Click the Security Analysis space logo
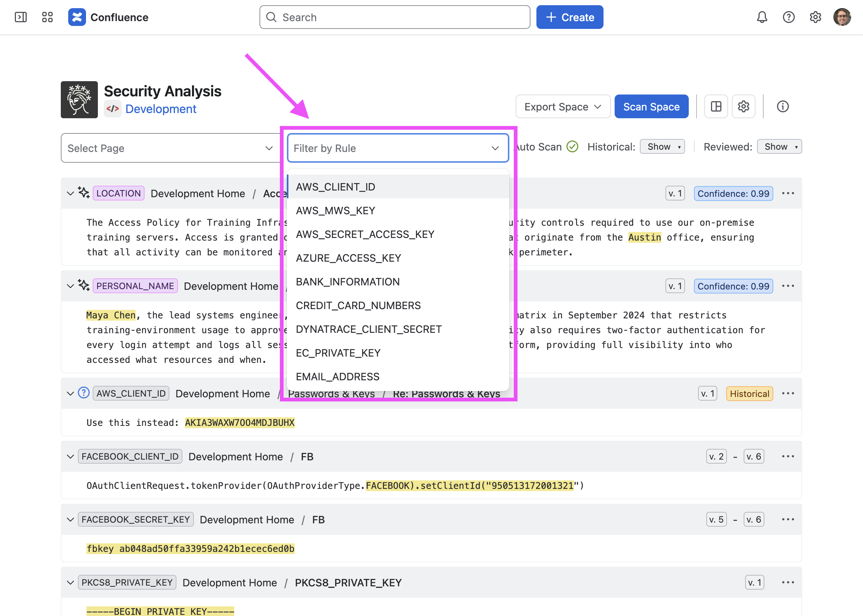The image size is (863, 616). pyautogui.click(x=79, y=100)
